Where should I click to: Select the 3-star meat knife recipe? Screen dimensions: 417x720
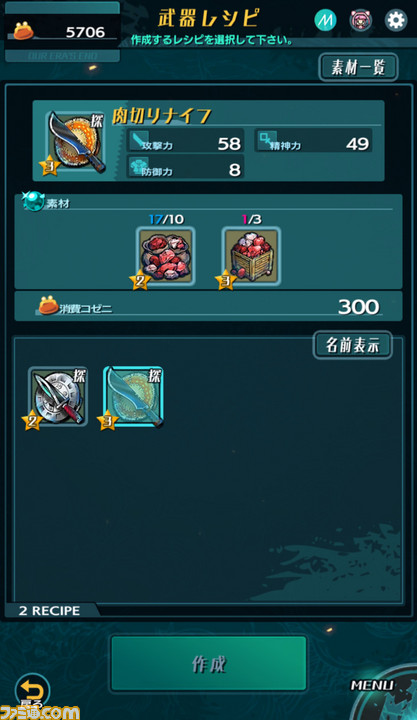point(133,397)
